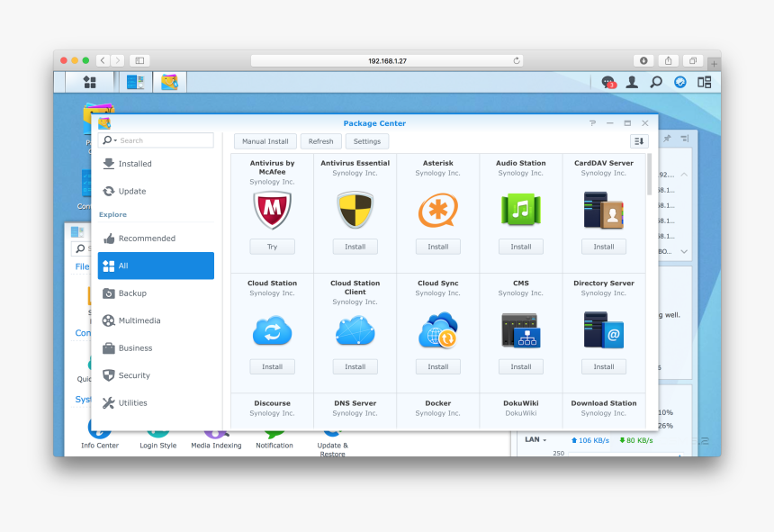Open the Audio Station package icon

pos(521,211)
